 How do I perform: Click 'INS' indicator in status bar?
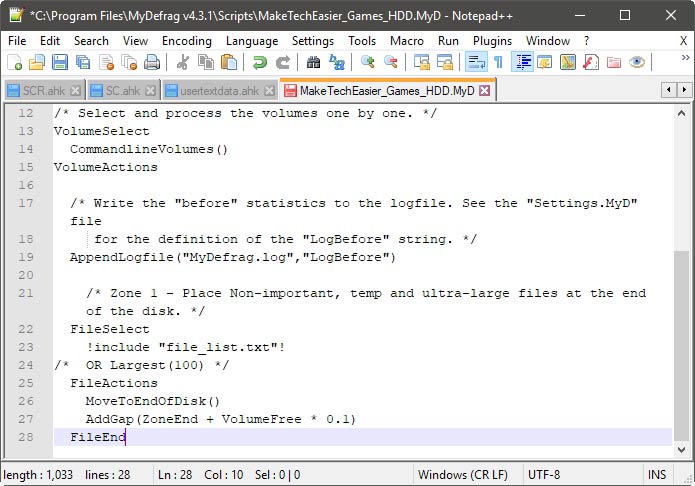point(657,475)
